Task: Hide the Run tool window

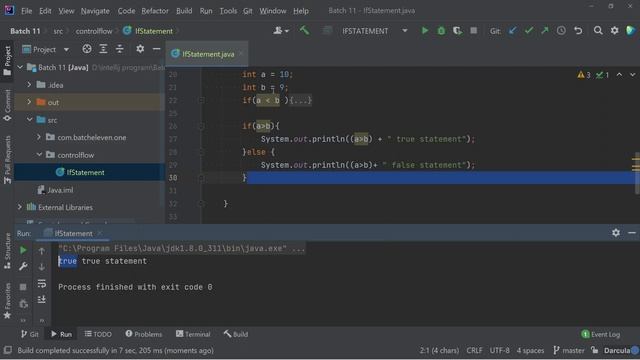Action: (632, 233)
